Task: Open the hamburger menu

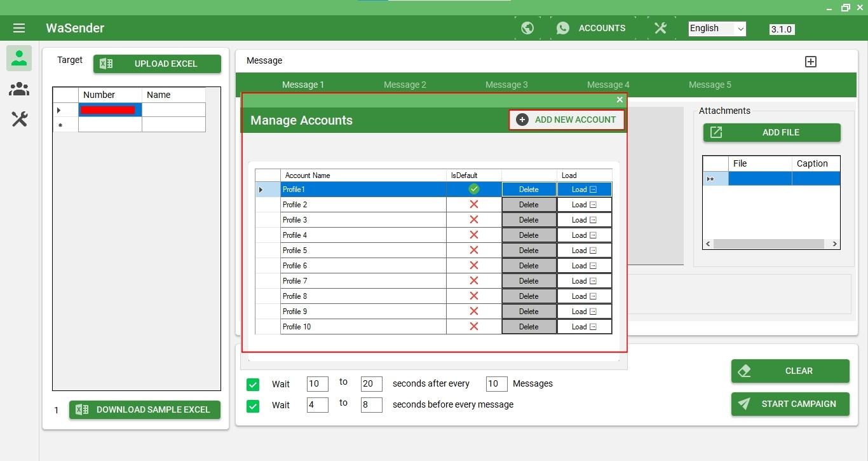Action: tap(19, 28)
